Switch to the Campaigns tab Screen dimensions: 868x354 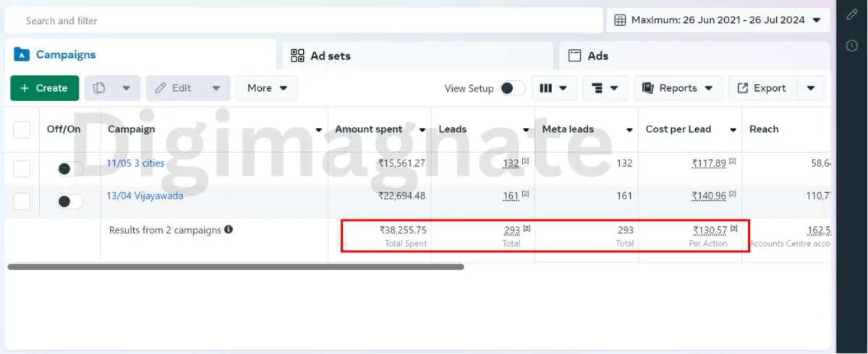pyautogui.click(x=140, y=54)
